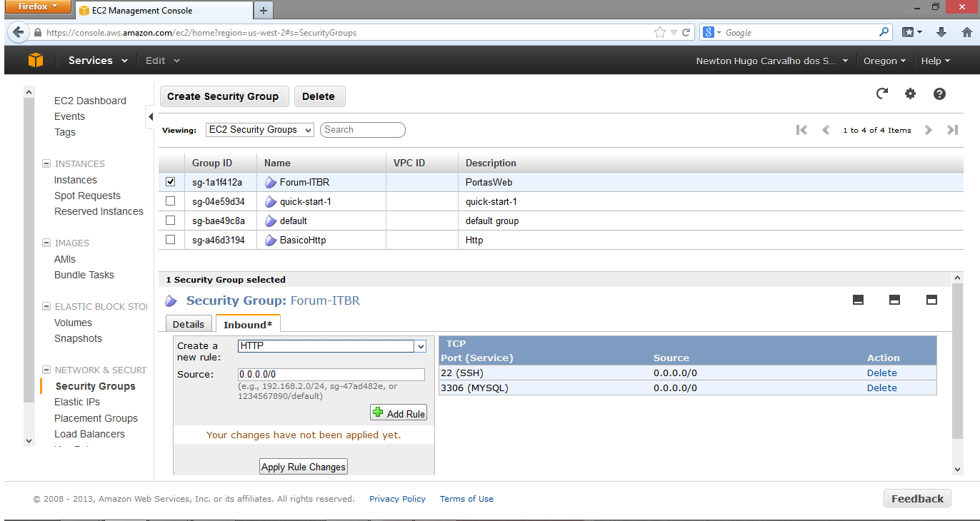
Task: Select the Inbound tab
Action: (248, 324)
